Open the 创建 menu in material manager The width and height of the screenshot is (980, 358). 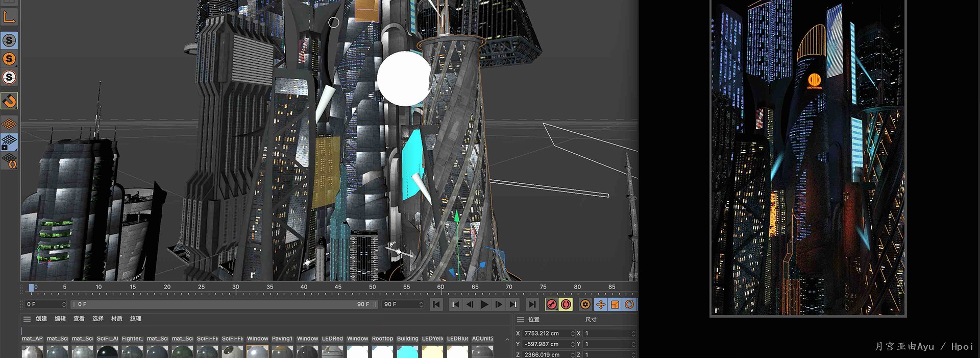[41, 319]
